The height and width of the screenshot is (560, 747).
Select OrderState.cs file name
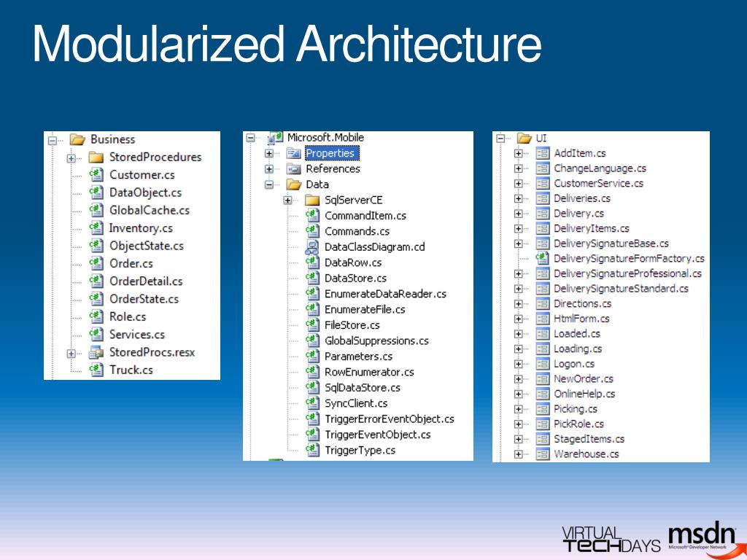144,299
